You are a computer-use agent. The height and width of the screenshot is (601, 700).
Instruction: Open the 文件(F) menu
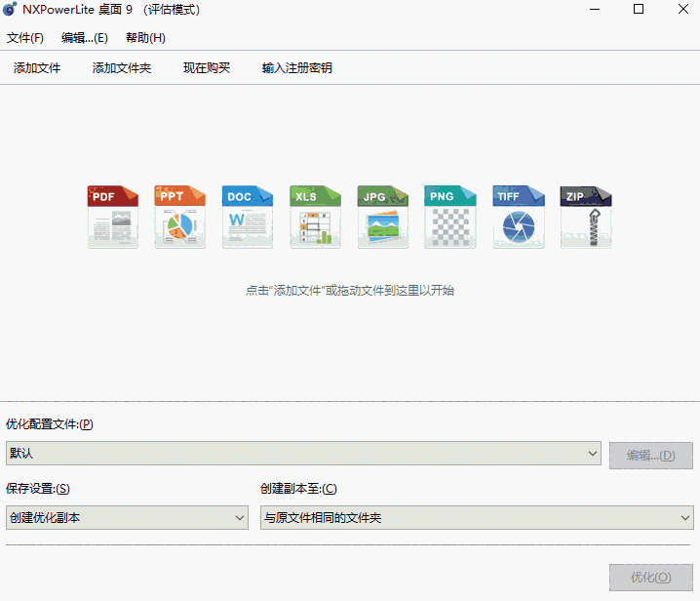[25, 38]
